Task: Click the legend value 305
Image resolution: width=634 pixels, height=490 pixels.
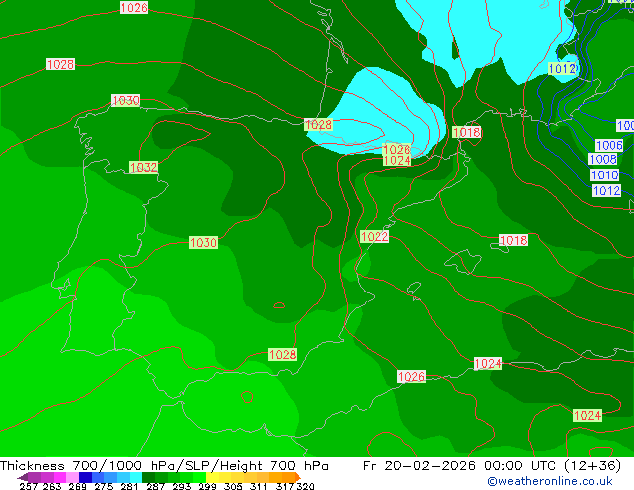Action: (x=233, y=486)
